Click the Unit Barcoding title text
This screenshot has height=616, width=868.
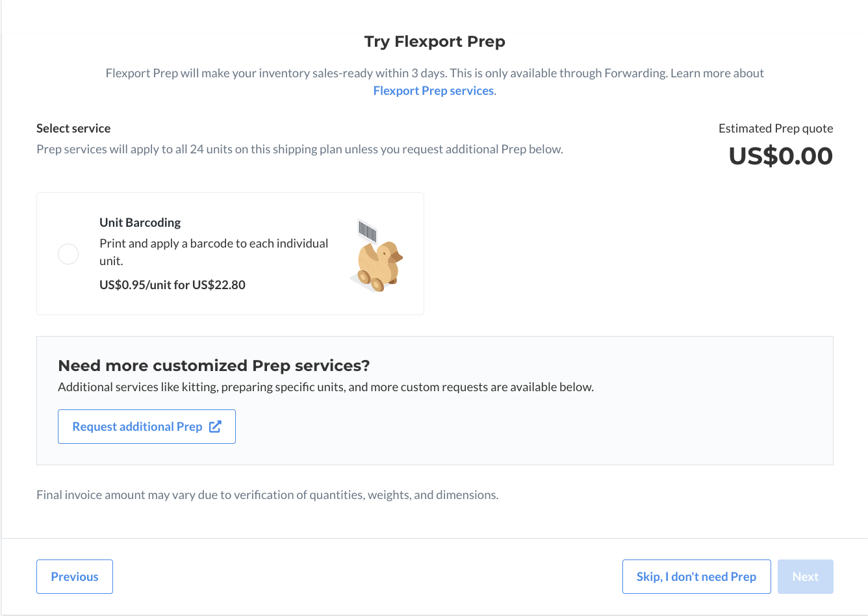click(x=140, y=222)
